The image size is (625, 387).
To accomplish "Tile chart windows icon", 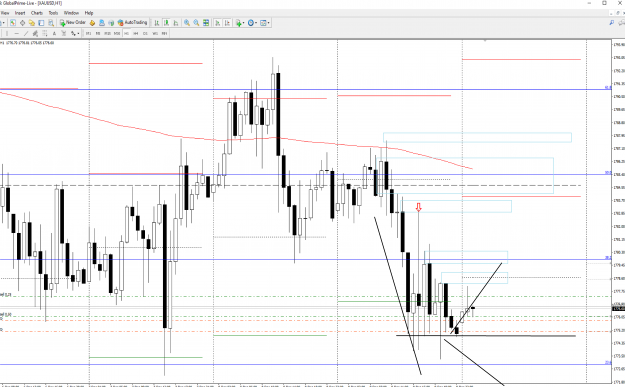I will coord(206,23).
